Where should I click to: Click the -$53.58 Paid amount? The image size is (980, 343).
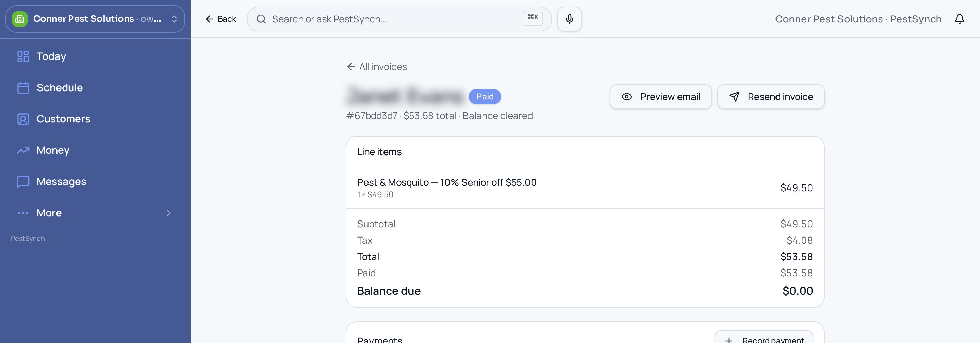794,273
